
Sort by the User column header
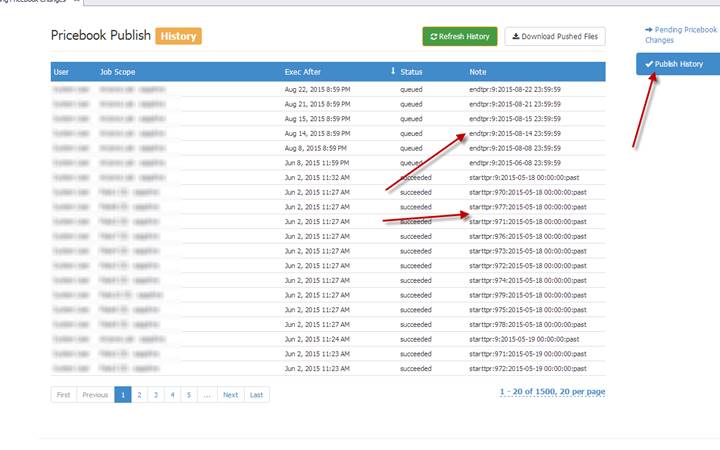(x=61, y=72)
